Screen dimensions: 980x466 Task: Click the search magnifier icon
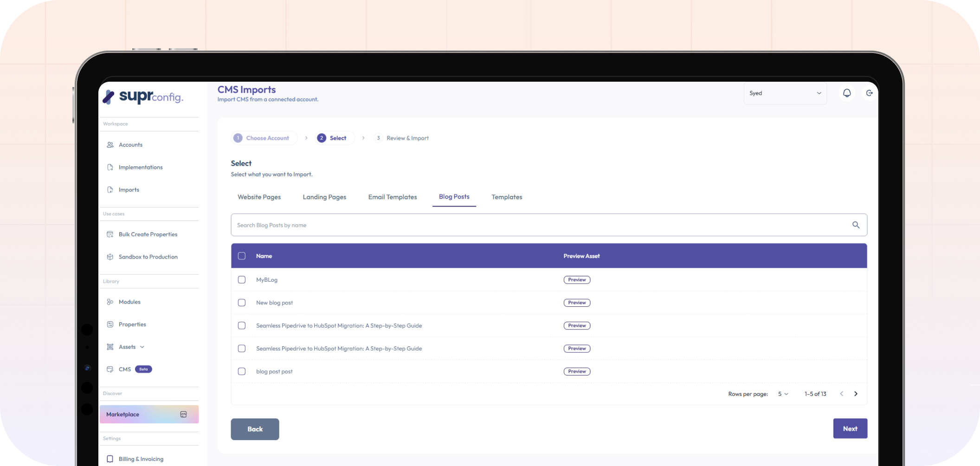click(x=856, y=225)
